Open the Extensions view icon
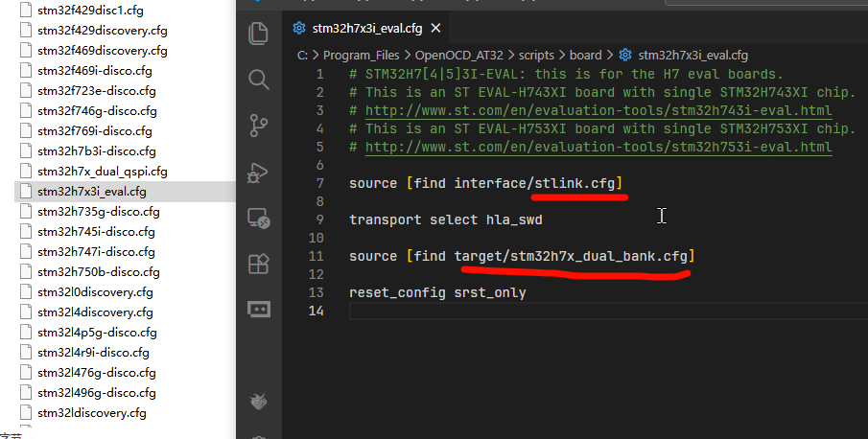The height and width of the screenshot is (439, 868). click(x=258, y=264)
